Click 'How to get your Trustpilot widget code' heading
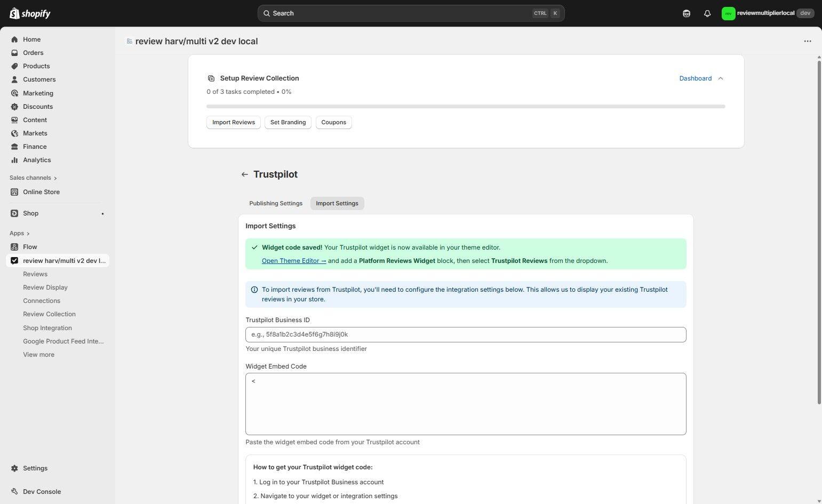The image size is (822, 504). click(313, 467)
